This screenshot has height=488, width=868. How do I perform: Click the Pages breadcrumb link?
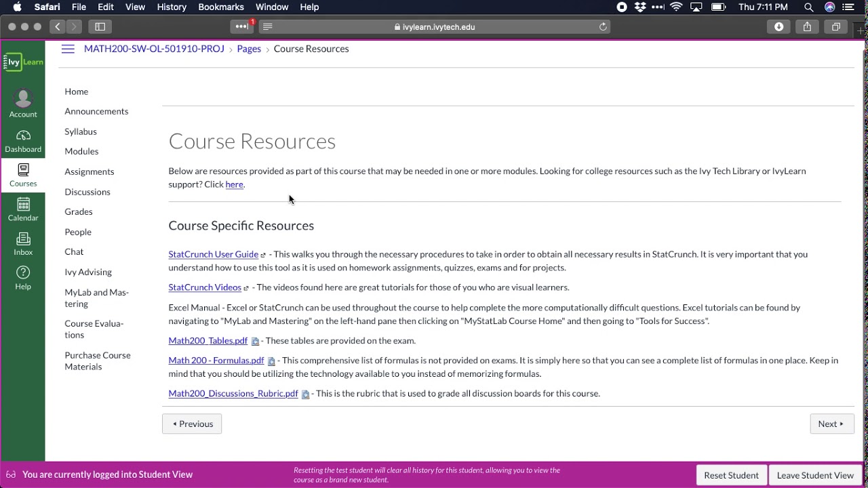[x=249, y=49]
